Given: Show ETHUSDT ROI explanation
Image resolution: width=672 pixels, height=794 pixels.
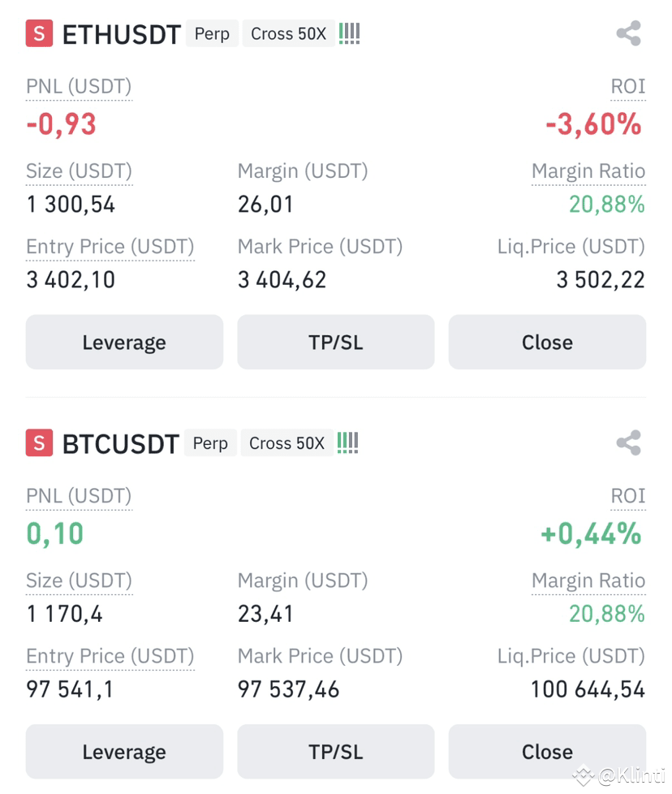Looking at the screenshot, I should click(x=628, y=87).
